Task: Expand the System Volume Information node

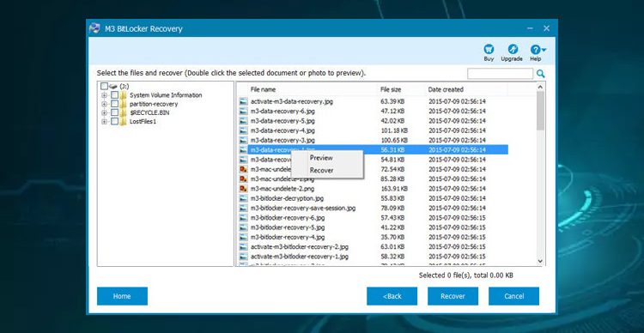Action: [x=104, y=95]
